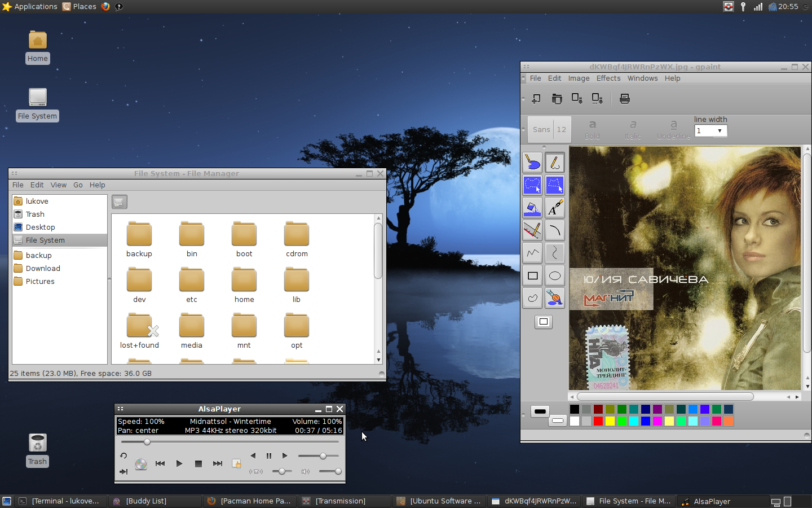Select the Pencil freehand tool in gpaint
The image size is (812, 508).
click(555, 163)
